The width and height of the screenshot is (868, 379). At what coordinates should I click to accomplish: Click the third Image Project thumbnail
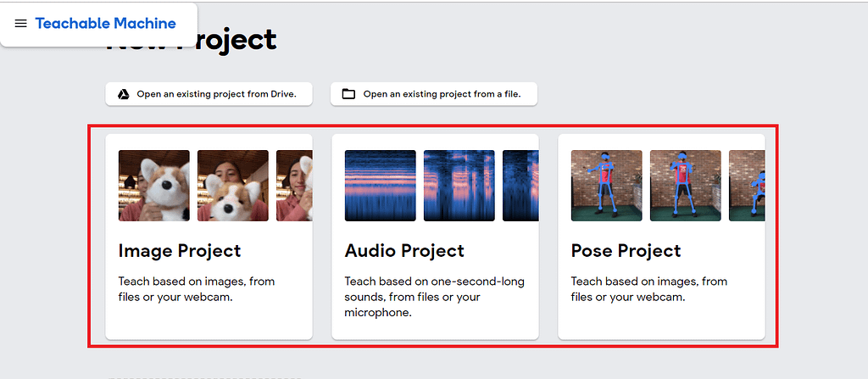click(x=294, y=186)
